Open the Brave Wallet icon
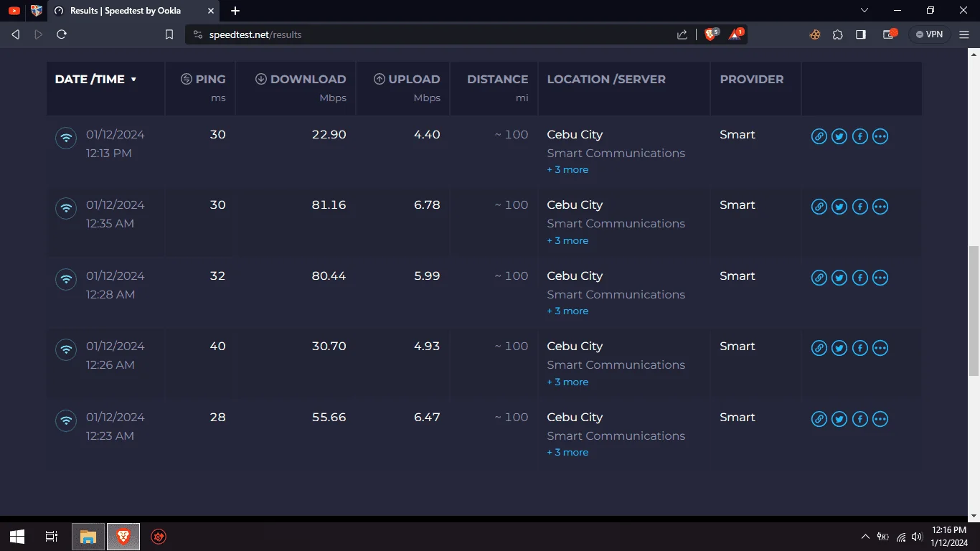Viewport: 980px width, 551px height. [890, 34]
